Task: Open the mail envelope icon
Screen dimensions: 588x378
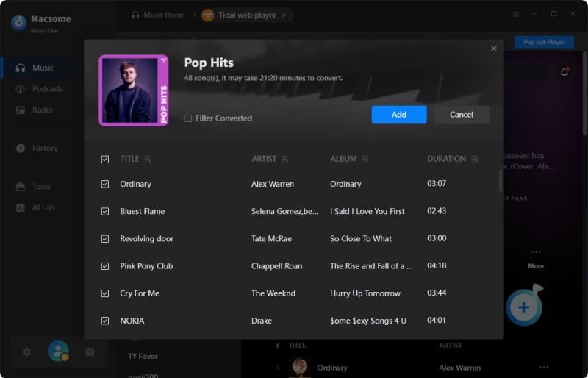Action: 90,352
